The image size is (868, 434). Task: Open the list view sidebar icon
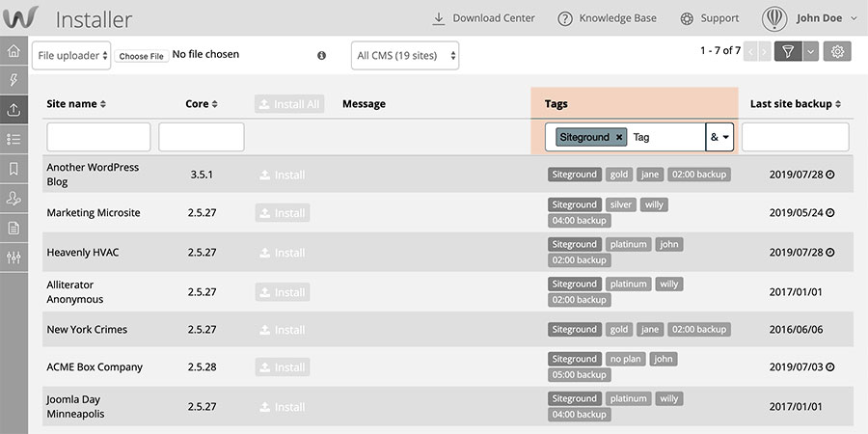coord(14,139)
